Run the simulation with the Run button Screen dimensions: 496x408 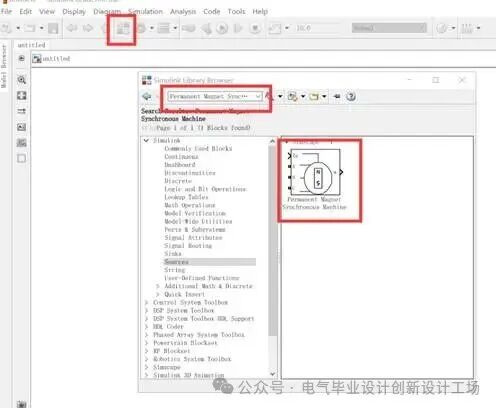(x=222, y=28)
